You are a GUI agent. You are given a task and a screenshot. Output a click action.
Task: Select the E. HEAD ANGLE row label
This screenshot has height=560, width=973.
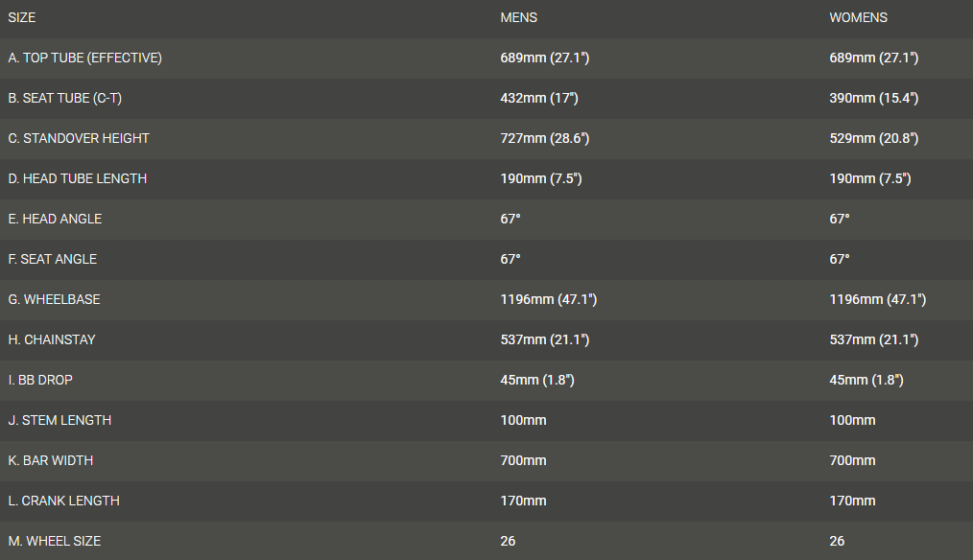click(55, 219)
